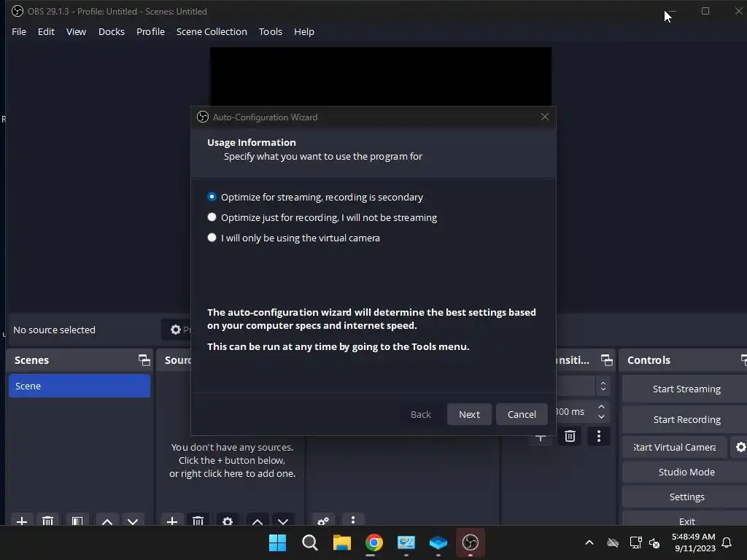Viewport: 747px width, 560px height.
Task: Switch to OBS Studio in the taskbar
Action: pos(471,542)
